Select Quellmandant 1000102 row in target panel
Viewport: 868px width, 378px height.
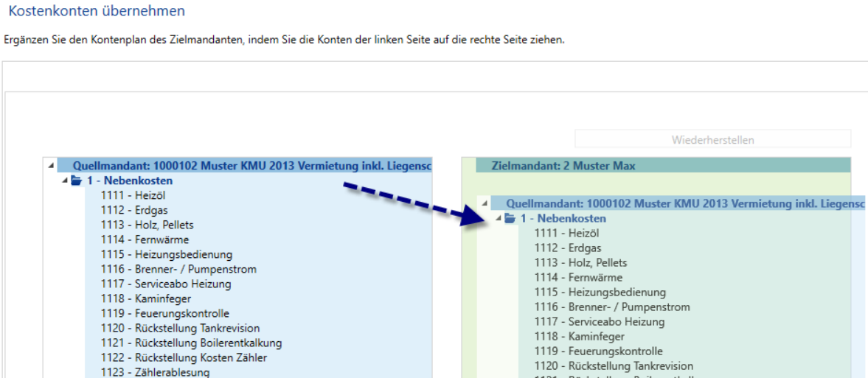(678, 203)
